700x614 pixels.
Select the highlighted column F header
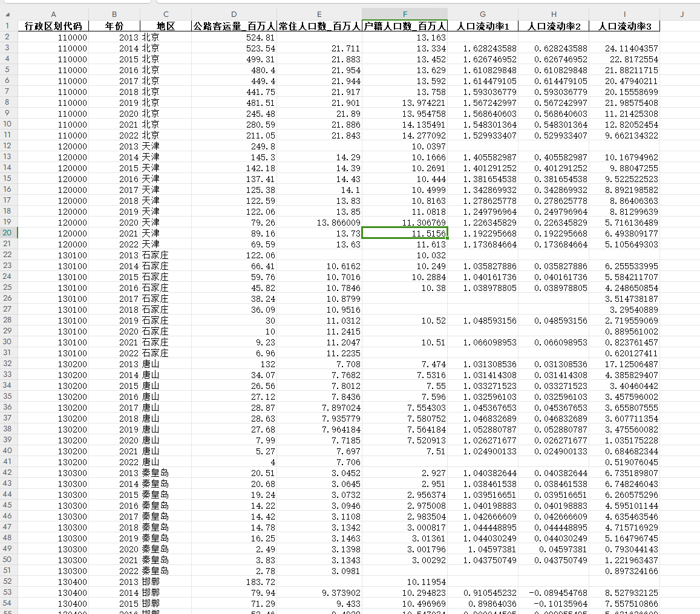tap(405, 14)
